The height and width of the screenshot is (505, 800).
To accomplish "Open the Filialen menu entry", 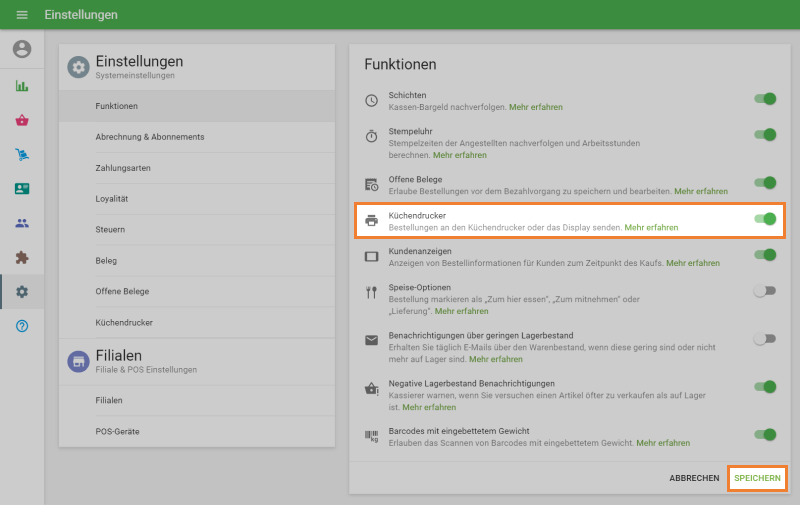I will click(x=109, y=400).
